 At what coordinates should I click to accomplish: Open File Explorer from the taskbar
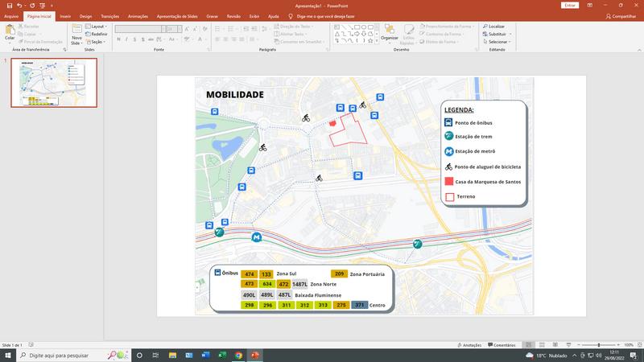click(172, 356)
